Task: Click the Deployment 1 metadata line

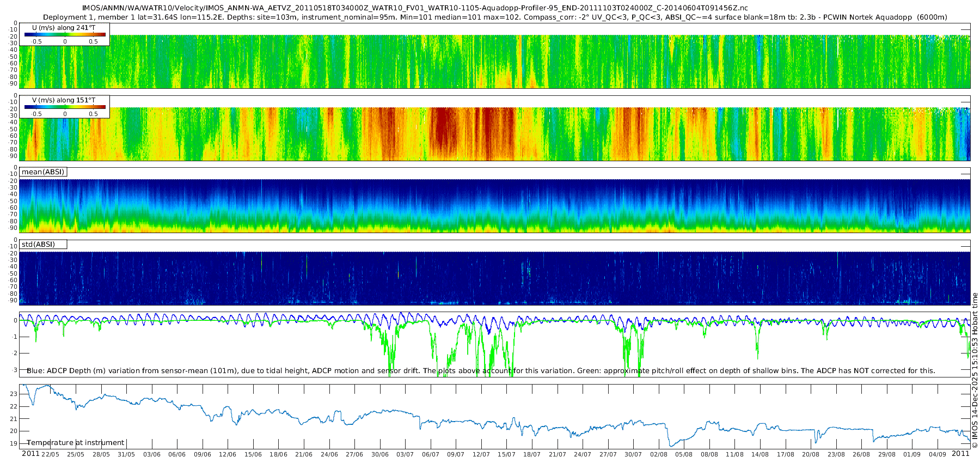Action: (x=495, y=17)
